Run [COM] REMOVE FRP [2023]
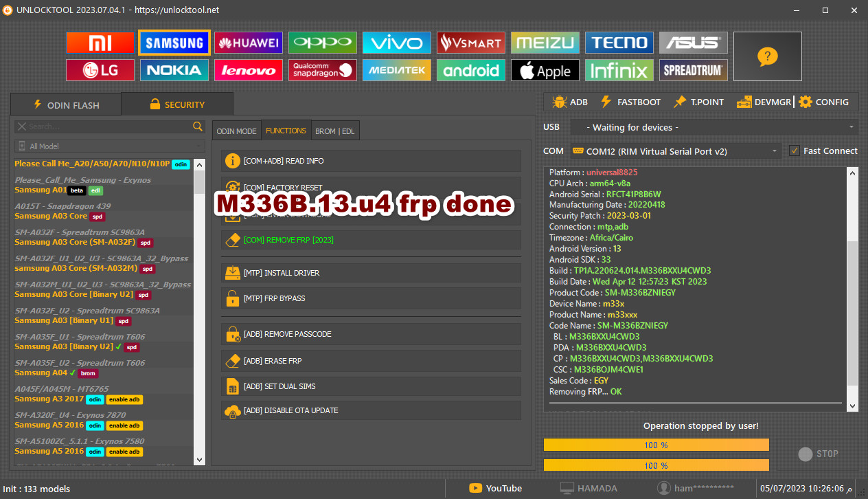868x499 pixels. (371, 240)
